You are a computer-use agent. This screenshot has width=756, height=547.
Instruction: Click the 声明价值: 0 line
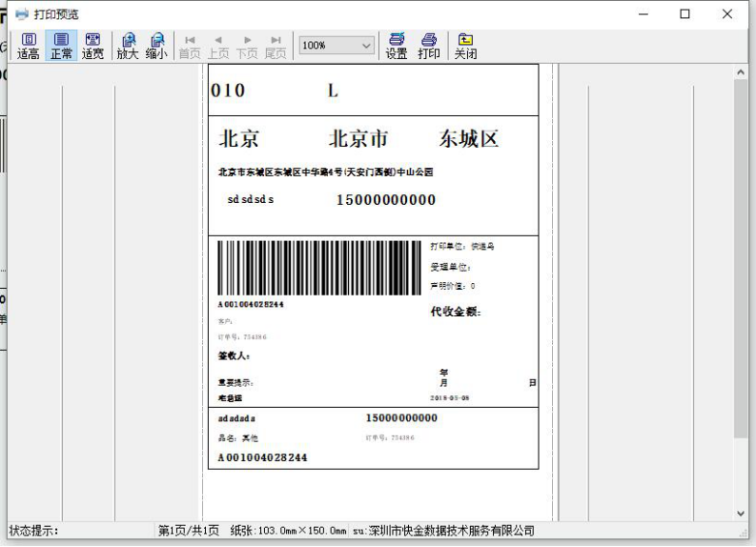click(x=453, y=286)
